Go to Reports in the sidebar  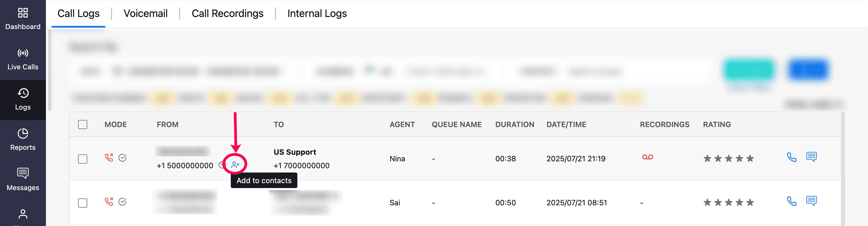pyautogui.click(x=23, y=140)
